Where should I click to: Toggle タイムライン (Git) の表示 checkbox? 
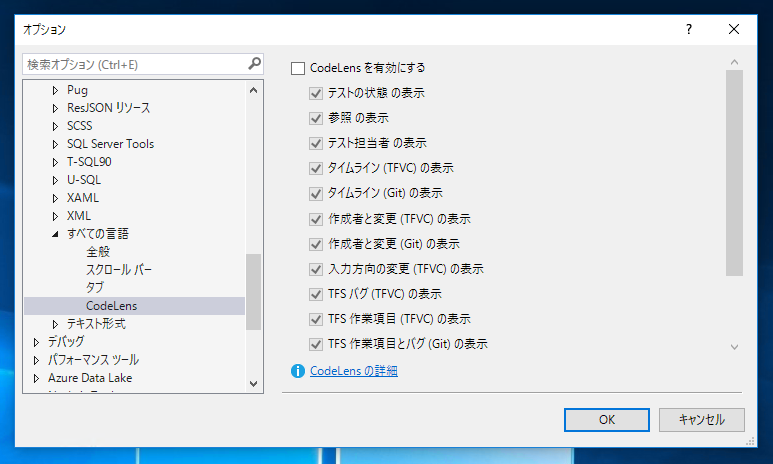coord(316,194)
